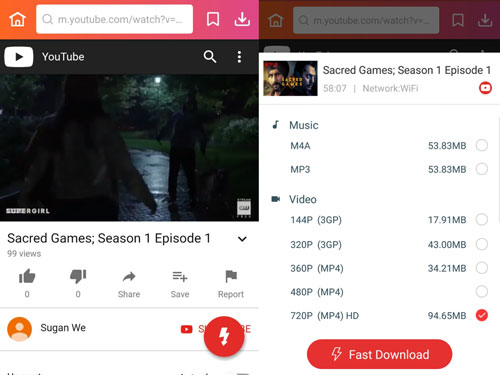Click the Sugan We channel name

(x=63, y=328)
